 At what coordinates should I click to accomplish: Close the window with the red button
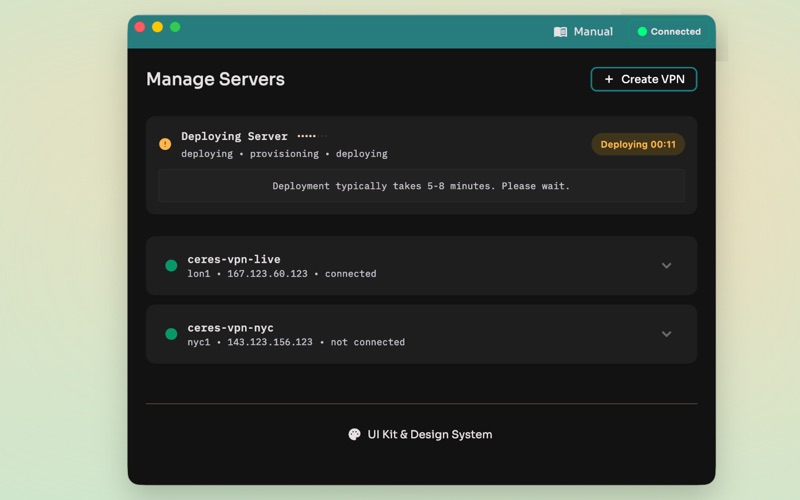(x=140, y=27)
